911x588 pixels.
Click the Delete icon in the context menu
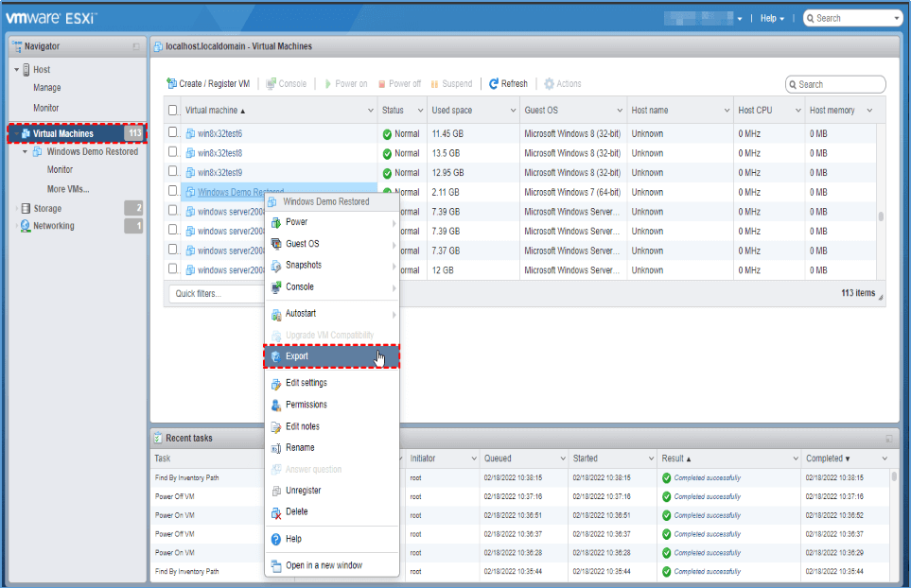tap(276, 512)
